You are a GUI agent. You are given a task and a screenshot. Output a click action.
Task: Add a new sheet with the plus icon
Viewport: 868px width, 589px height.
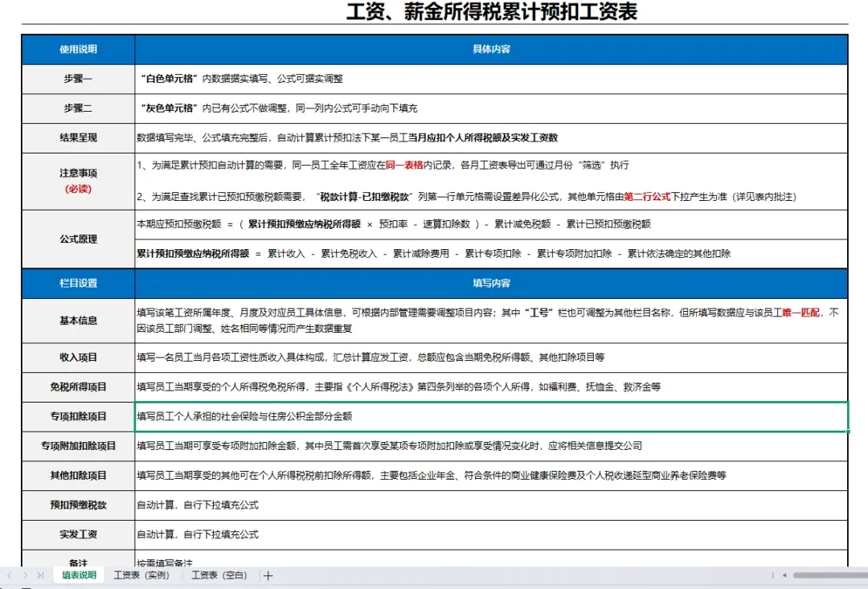pyautogui.click(x=268, y=575)
